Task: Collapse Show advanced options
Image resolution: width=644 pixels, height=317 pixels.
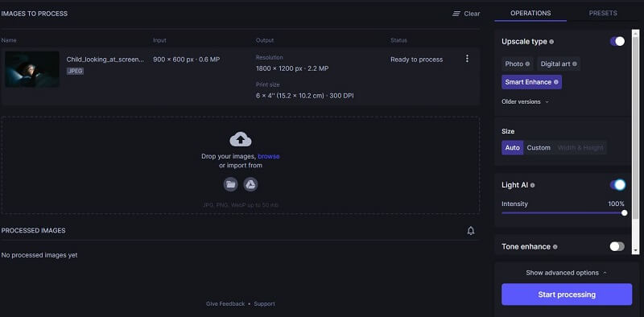Action: point(567,273)
